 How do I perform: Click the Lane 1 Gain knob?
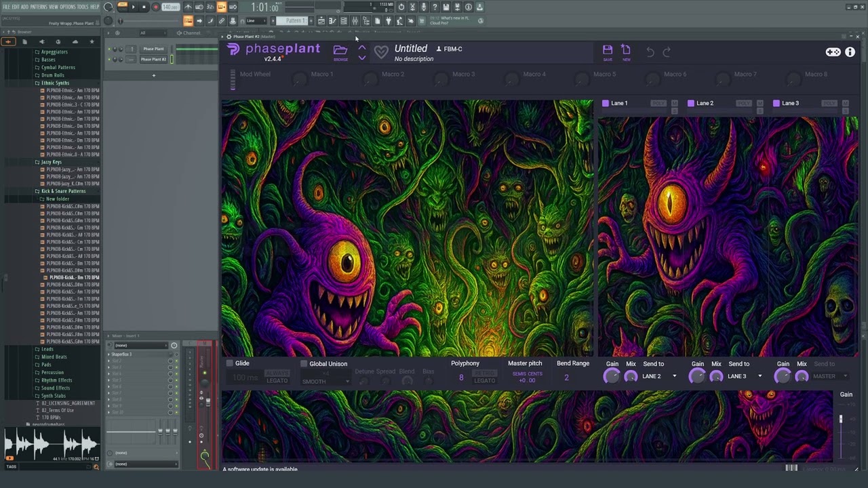(612, 377)
